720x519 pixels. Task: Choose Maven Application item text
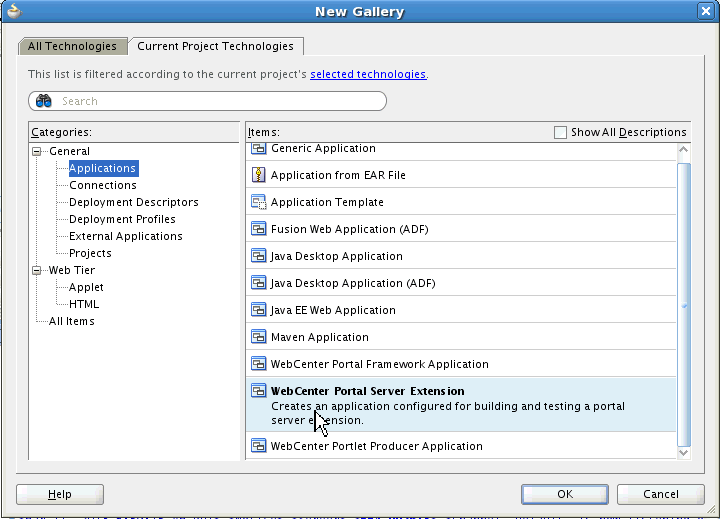(x=320, y=337)
